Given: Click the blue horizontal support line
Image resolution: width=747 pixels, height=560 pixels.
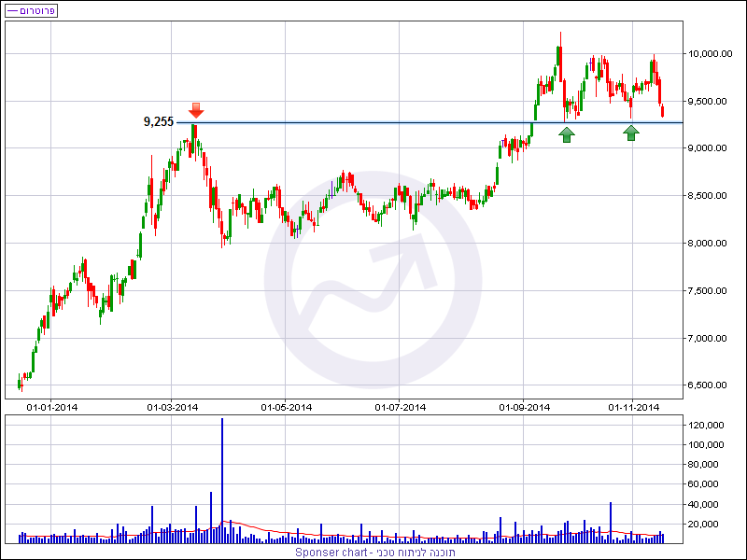Looking at the screenshot, I should pyautogui.click(x=420, y=122).
